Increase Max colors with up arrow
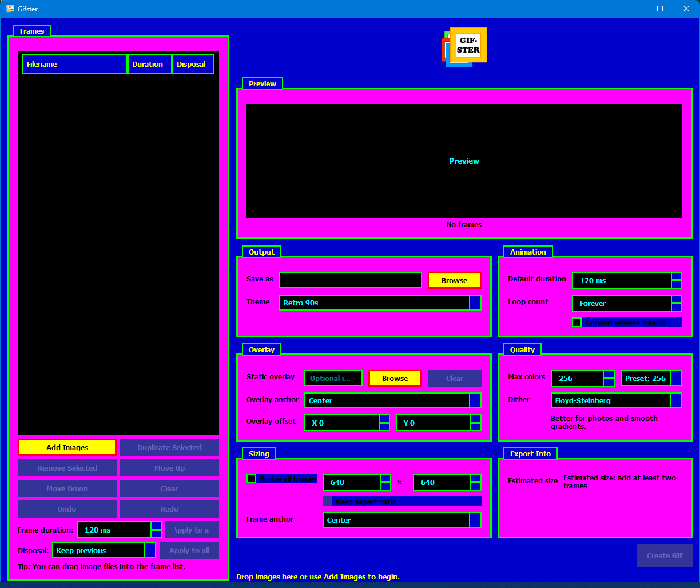Screen dimensions: 700x588 click(609, 374)
